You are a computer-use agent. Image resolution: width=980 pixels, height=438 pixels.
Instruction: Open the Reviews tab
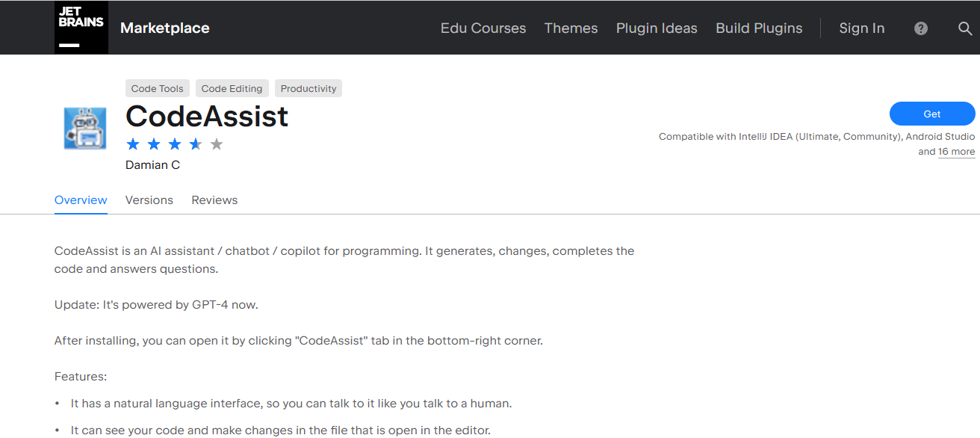tap(214, 200)
